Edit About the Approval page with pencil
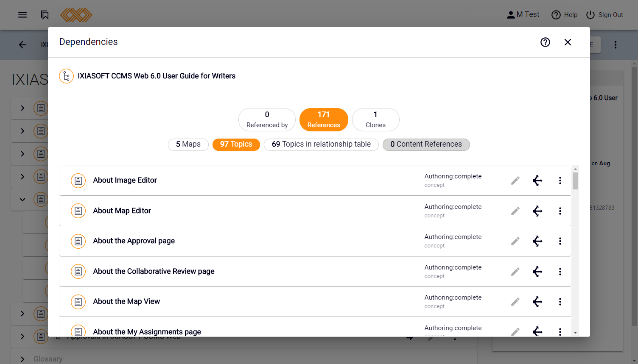Image resolution: width=638 pixels, height=364 pixels. (x=515, y=241)
